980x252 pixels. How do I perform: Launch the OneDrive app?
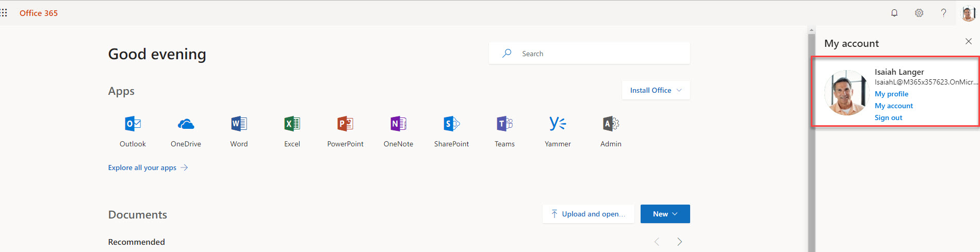click(186, 131)
